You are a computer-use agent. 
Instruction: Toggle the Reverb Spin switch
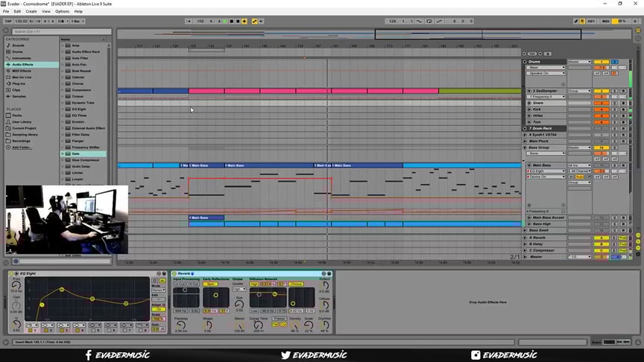tap(211, 284)
